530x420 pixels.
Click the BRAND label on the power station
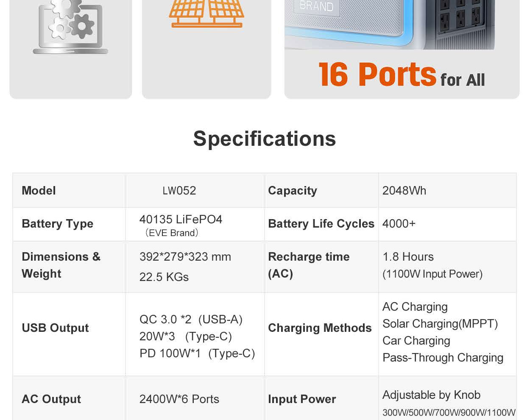pos(316,6)
